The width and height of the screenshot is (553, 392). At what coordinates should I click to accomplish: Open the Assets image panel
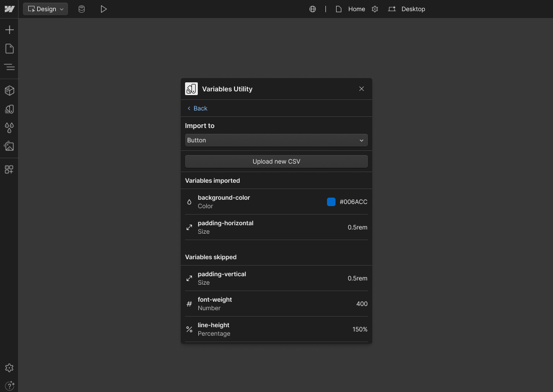pyautogui.click(x=9, y=146)
